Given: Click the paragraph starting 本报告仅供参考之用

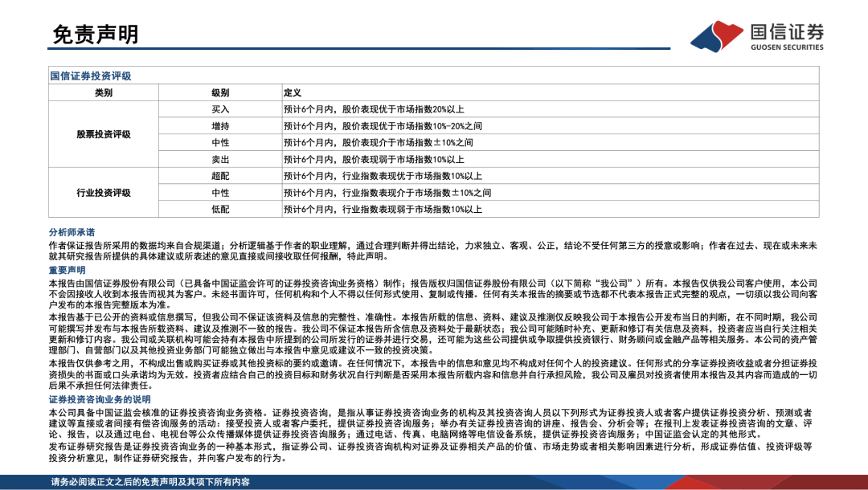Looking at the screenshot, I should pos(433,374).
